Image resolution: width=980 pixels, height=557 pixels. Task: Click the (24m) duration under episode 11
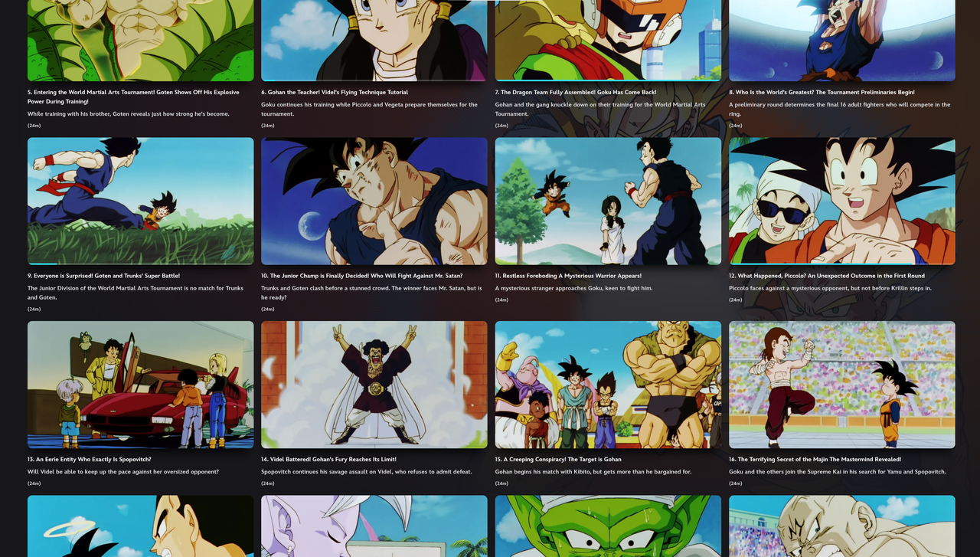(x=501, y=300)
